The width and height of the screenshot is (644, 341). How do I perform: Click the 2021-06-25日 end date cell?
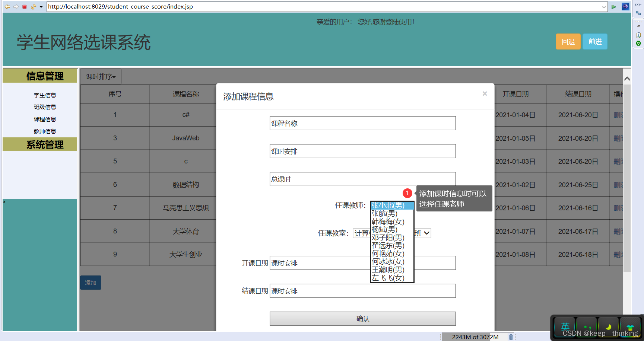[x=578, y=185]
